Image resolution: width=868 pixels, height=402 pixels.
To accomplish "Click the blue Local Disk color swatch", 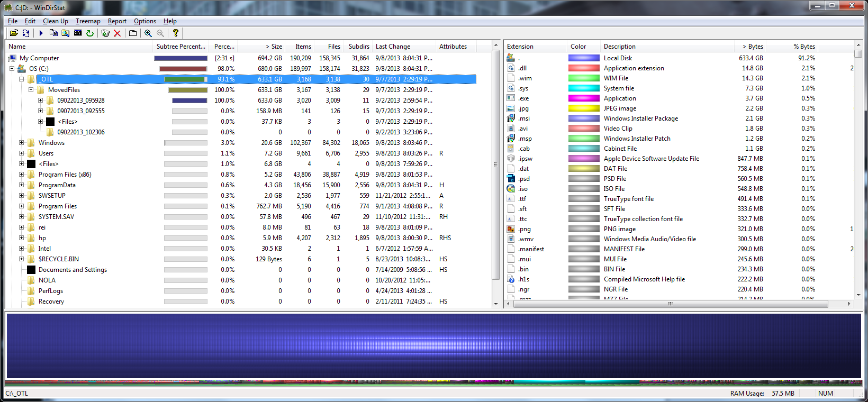I will 584,58.
